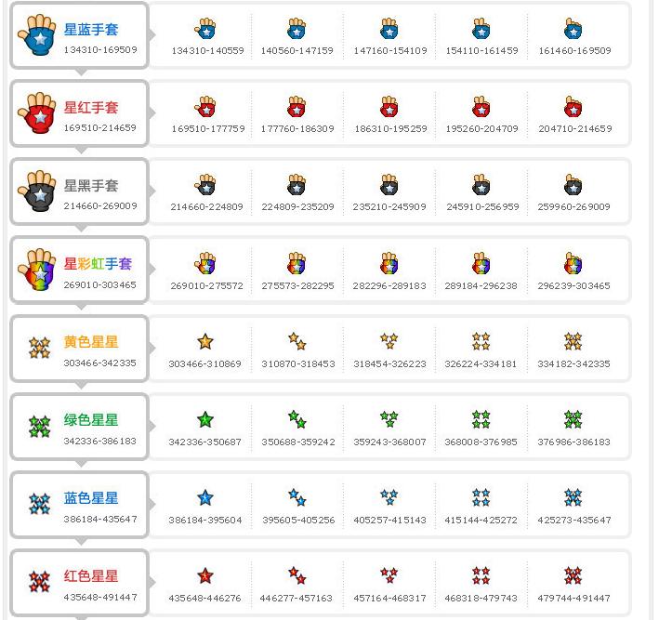Viewport: 672px width, 620px height.
Task: Select the small black glove above 235210-245909
Action: pos(389,185)
